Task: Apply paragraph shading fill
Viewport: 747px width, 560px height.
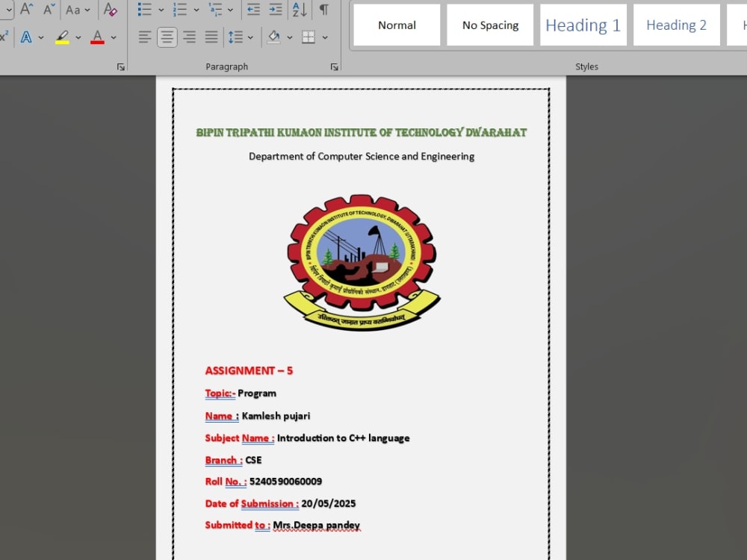Action: tap(274, 37)
